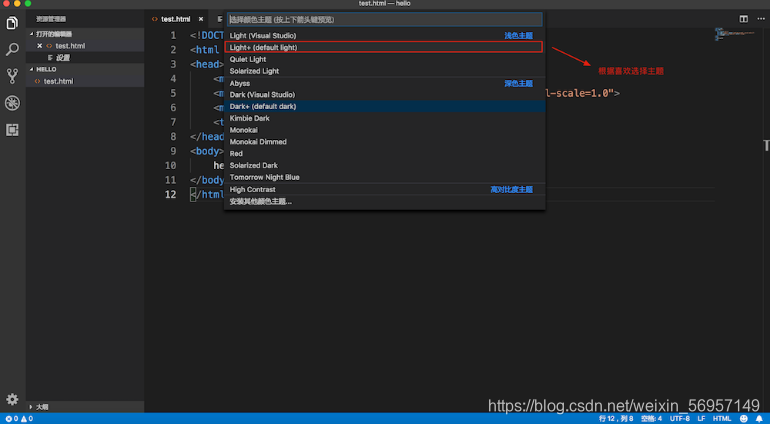Choose the Light+ (default light) theme

(x=385, y=47)
